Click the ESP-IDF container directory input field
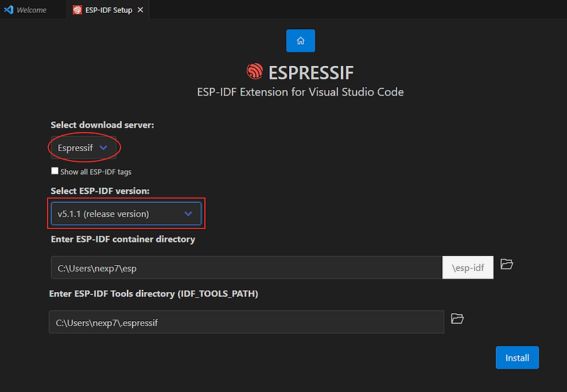Viewport: 567px width, 392px height. click(247, 268)
